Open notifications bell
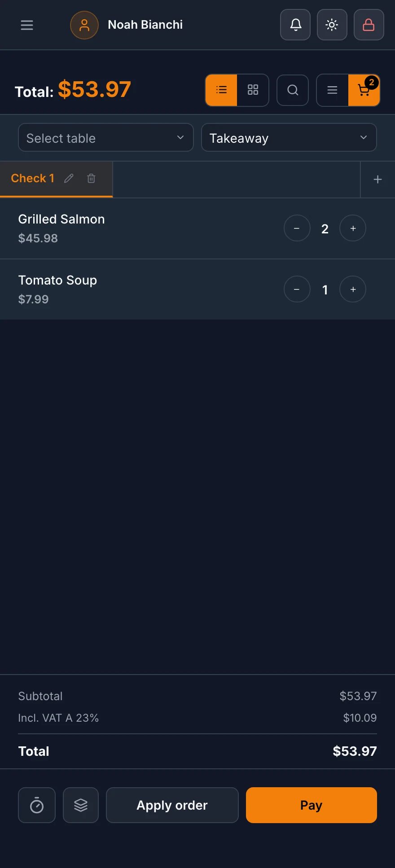 pyautogui.click(x=295, y=25)
